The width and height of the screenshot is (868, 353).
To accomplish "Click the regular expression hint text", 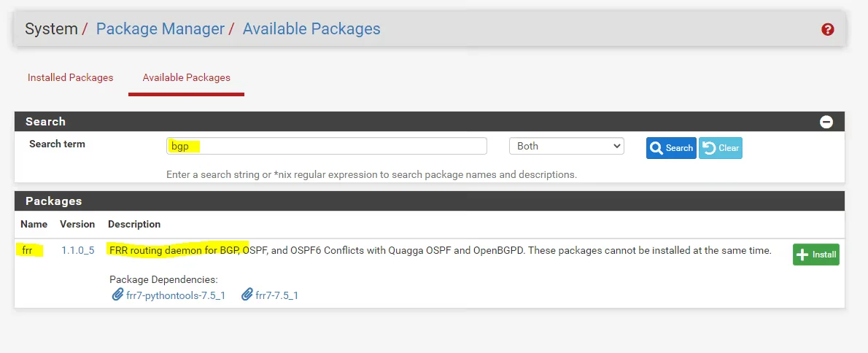I will (x=371, y=174).
